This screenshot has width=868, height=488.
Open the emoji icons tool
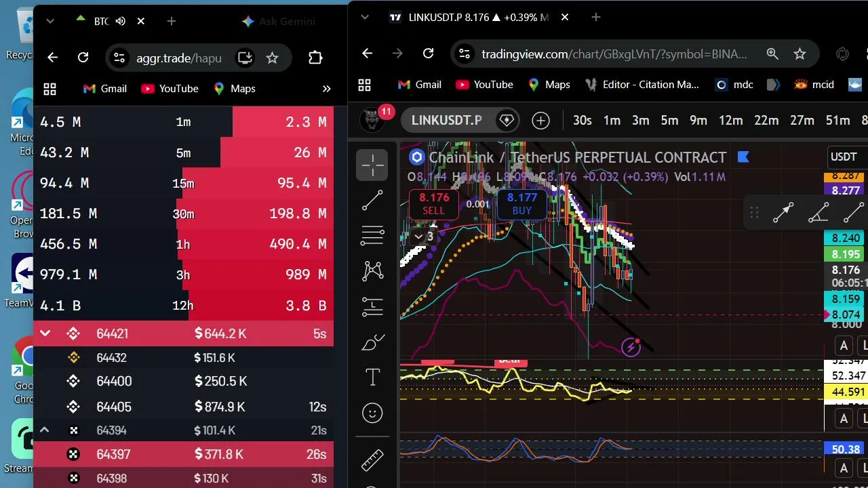coord(372,413)
